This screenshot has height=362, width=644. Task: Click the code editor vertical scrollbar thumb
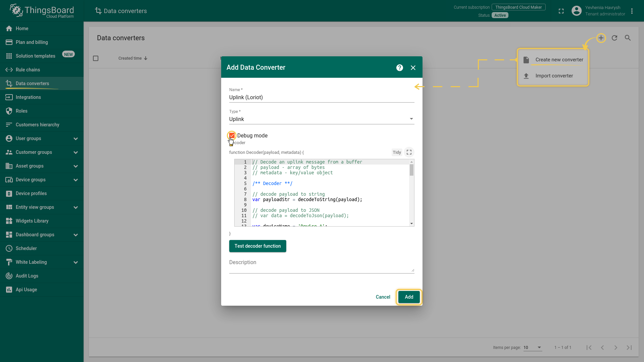[x=411, y=170]
